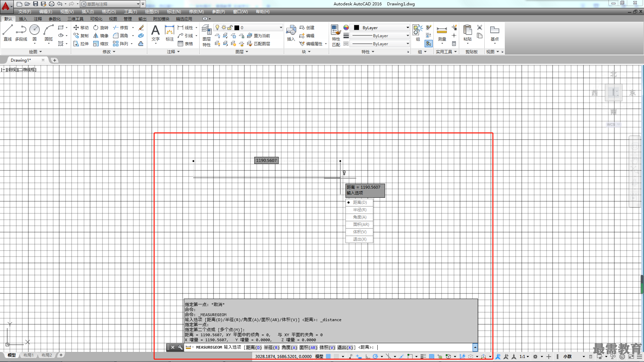Click the layer 0 black color square

237,27
